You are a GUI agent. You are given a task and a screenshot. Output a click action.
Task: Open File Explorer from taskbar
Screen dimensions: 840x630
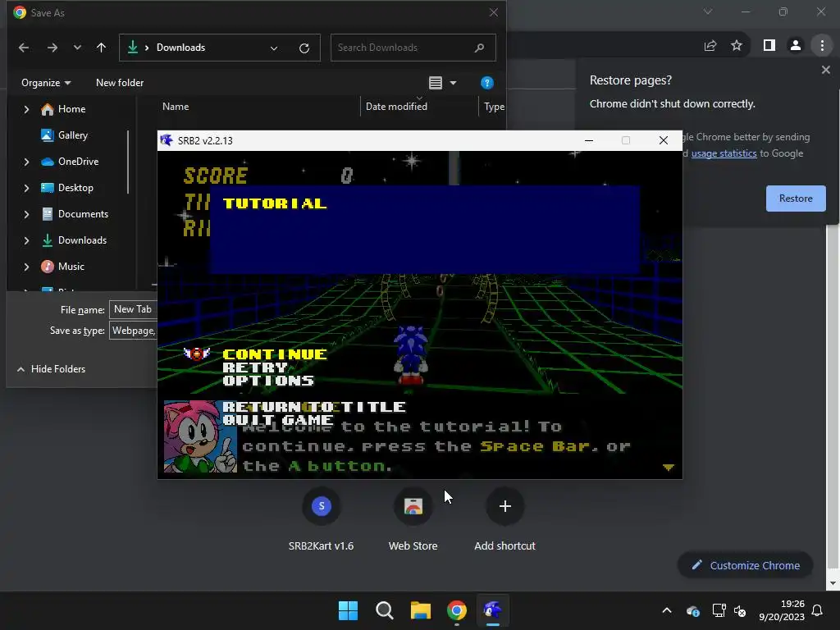click(421, 610)
